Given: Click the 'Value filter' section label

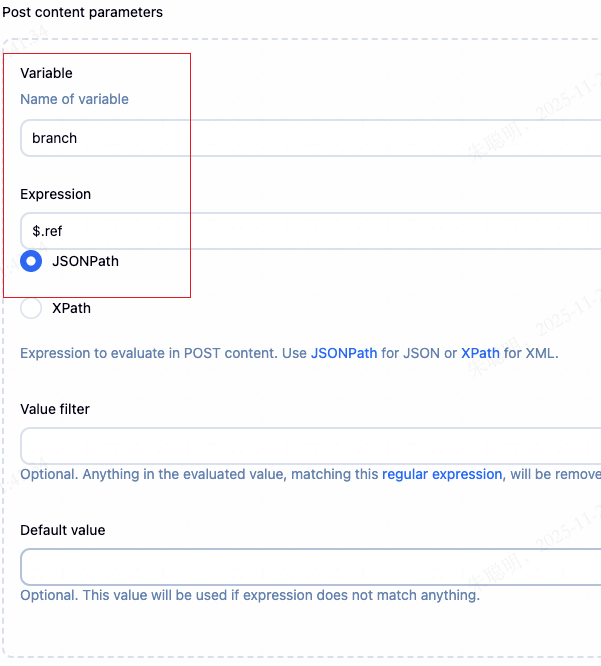Looking at the screenshot, I should 55,409.
